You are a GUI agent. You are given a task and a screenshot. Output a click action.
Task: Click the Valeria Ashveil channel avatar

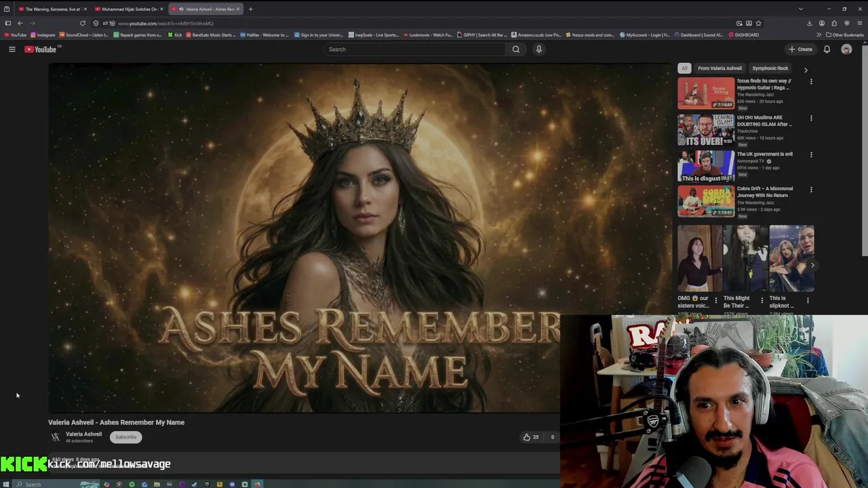point(56,437)
